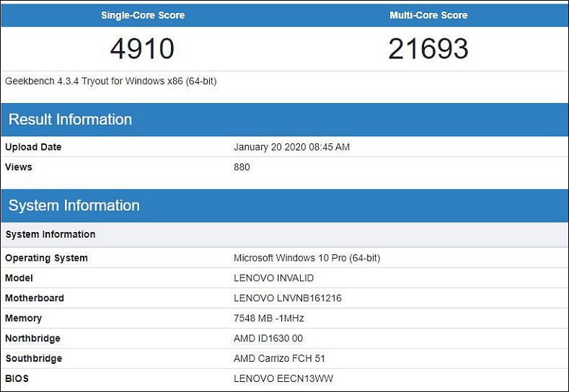Select the date January 20 2020 08:45 AM
Screen dimensions: 569x392
tap(291, 147)
